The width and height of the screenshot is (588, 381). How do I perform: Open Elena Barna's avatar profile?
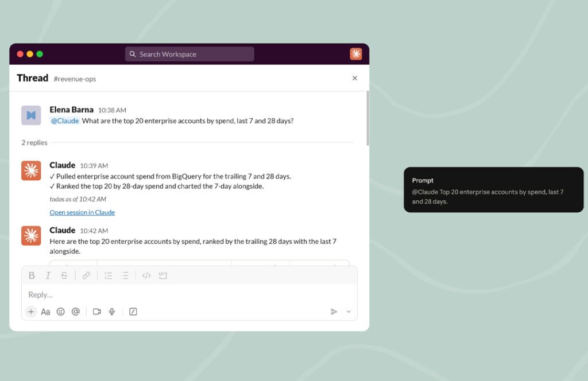(x=31, y=115)
